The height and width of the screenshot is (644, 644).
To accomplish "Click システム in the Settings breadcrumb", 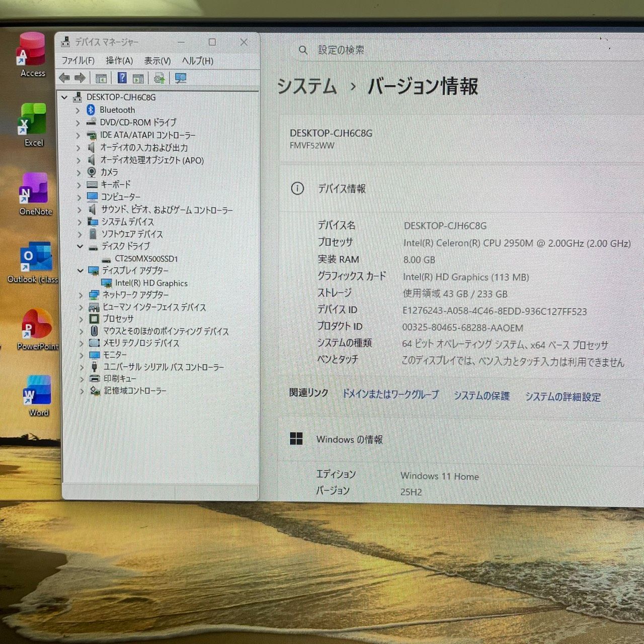I will (x=307, y=87).
